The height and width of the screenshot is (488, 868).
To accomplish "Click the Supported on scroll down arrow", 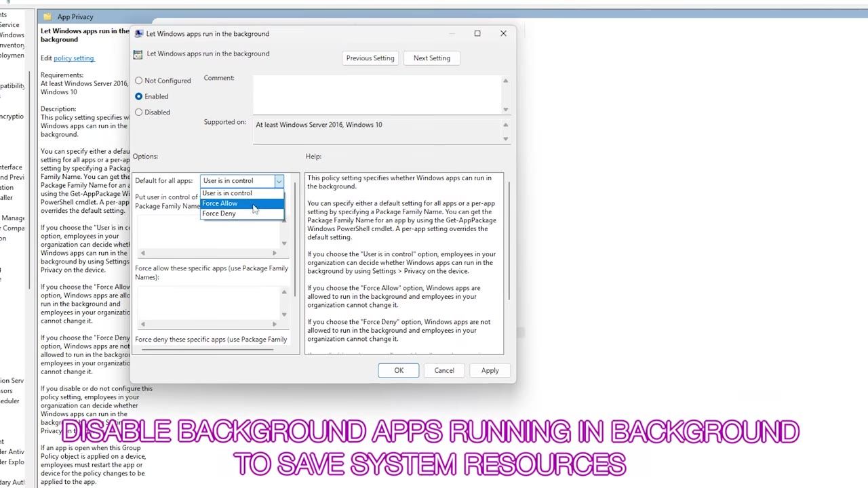I will point(505,139).
